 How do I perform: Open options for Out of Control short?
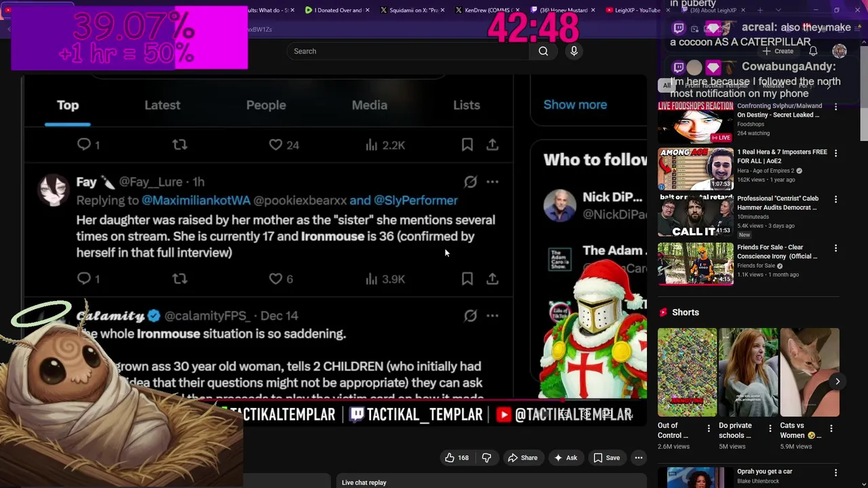coord(709,428)
